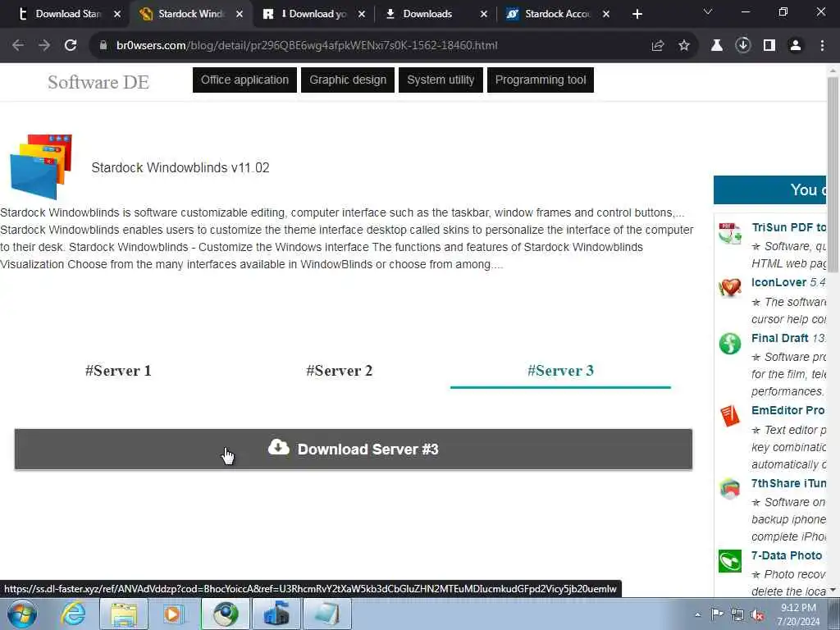Launch Internet Explorer from the taskbar
840x630 pixels.
click(73, 614)
